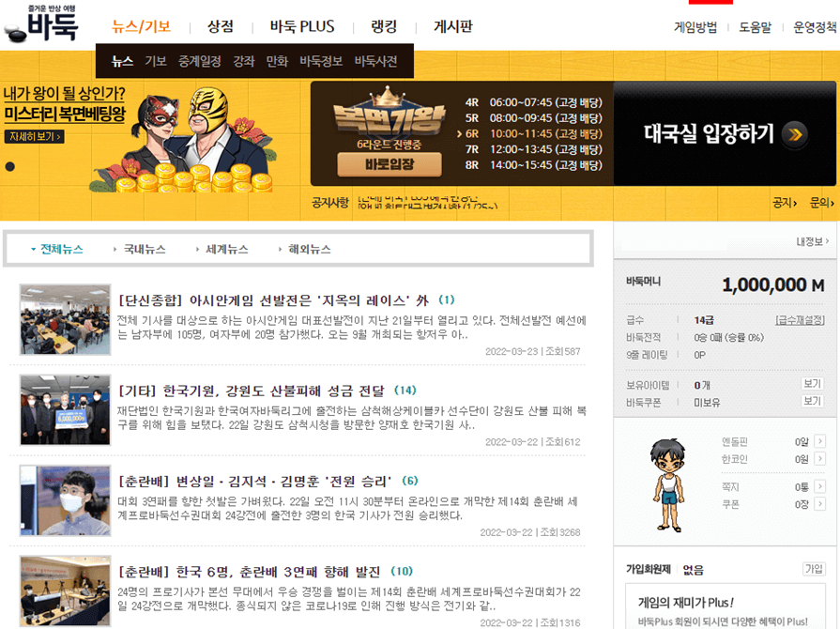Open 바둑 PLUS main menu

click(302, 26)
